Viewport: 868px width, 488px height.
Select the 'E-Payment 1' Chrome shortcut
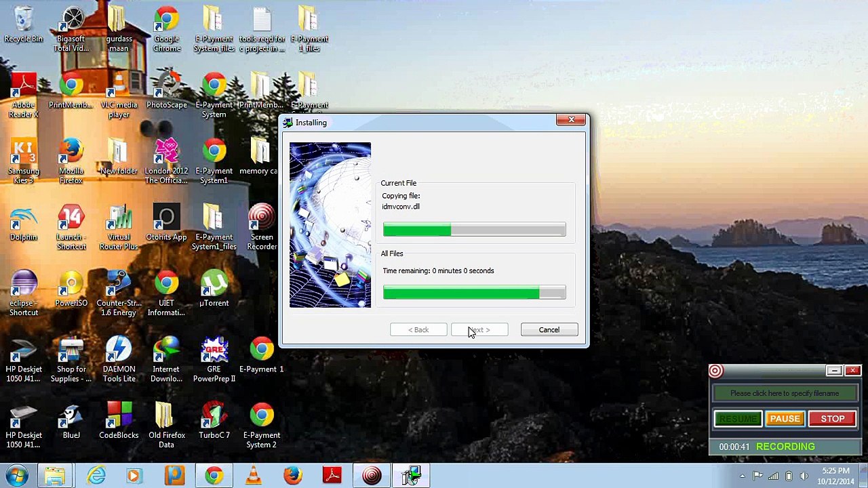(x=262, y=356)
